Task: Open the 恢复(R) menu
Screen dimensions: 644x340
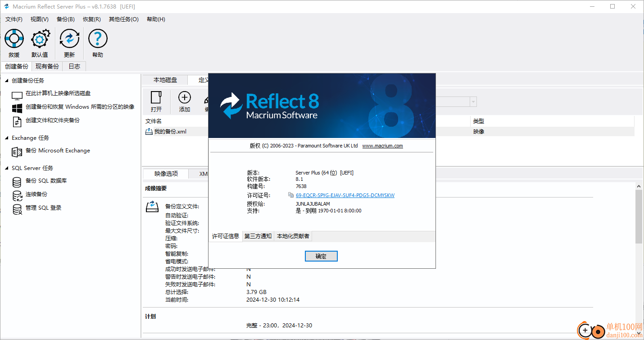Action: point(92,19)
